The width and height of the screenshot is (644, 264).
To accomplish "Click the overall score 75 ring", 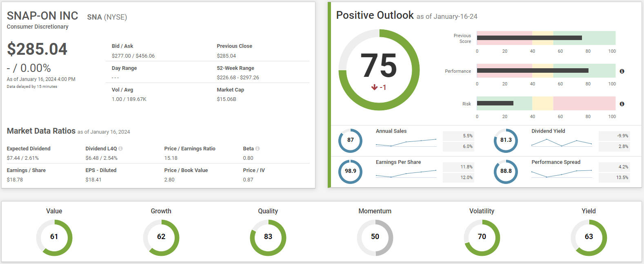I will (x=379, y=69).
